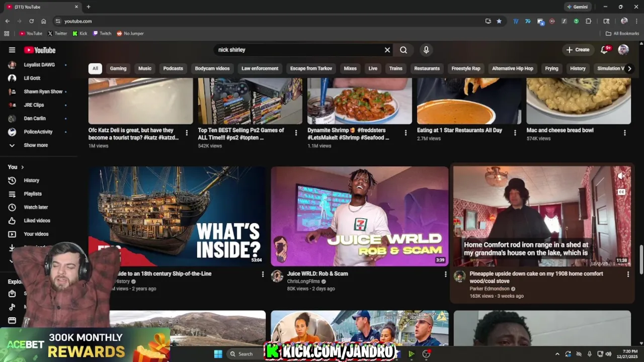Screen dimensions: 644x362
Task: Select the Restaurants chip
Action: pos(427,68)
